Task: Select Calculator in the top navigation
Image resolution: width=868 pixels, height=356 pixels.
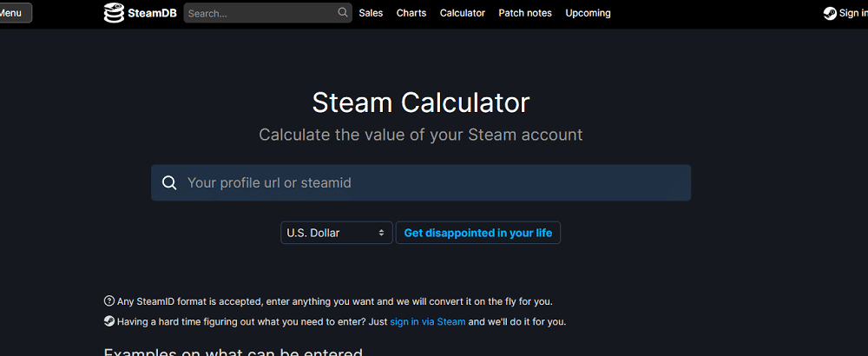Action: (x=463, y=13)
